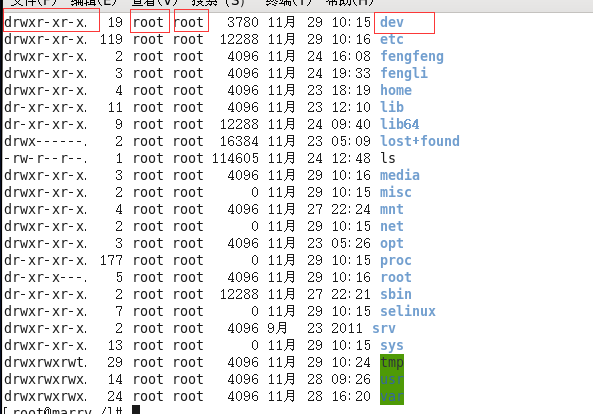This screenshot has height=414, width=593.
Task: Click the timestamp 16:08
Action: [x=351, y=56]
